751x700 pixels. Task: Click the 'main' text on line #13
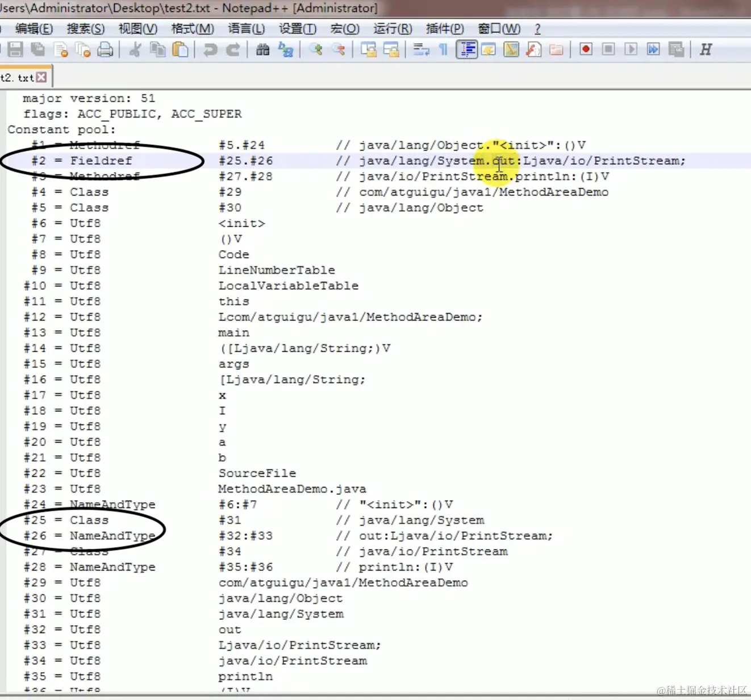pyautogui.click(x=233, y=332)
